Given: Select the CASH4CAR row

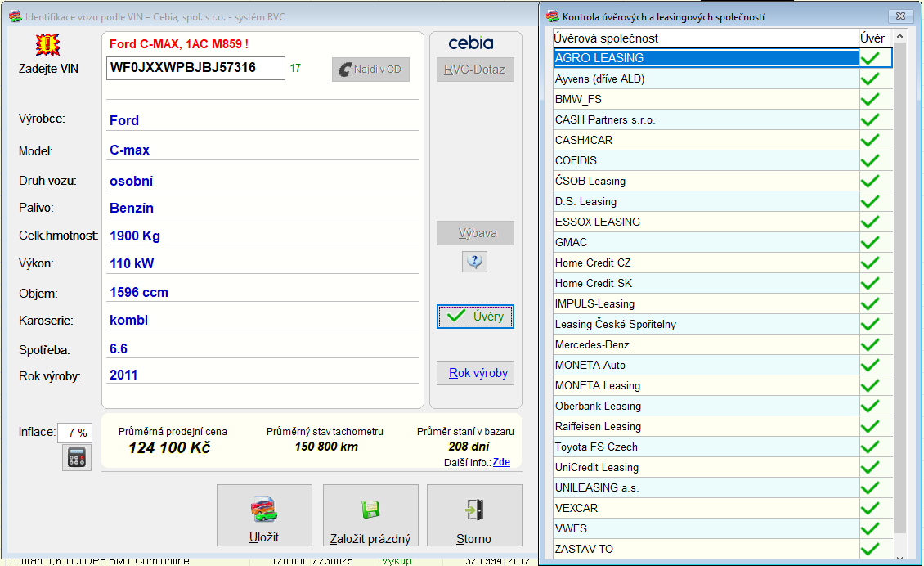Looking at the screenshot, I should (x=723, y=141).
